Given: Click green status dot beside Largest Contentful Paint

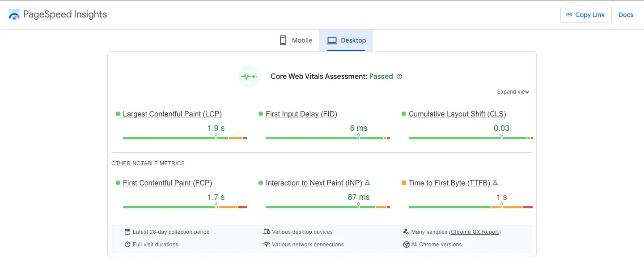Looking at the screenshot, I should (x=118, y=114).
